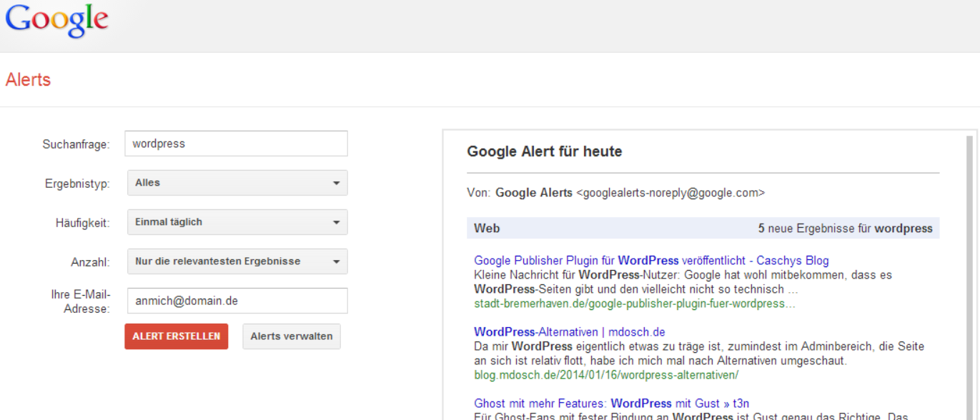Open the Häufigkeit dropdown showing Einmal täglich

(237, 222)
